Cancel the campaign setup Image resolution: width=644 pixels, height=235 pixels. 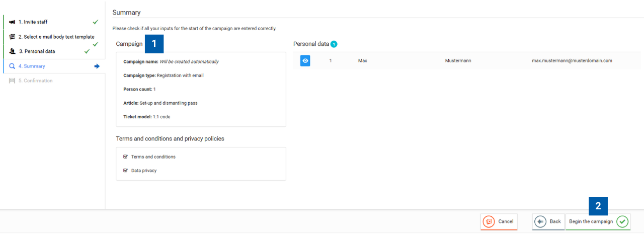[499, 221]
